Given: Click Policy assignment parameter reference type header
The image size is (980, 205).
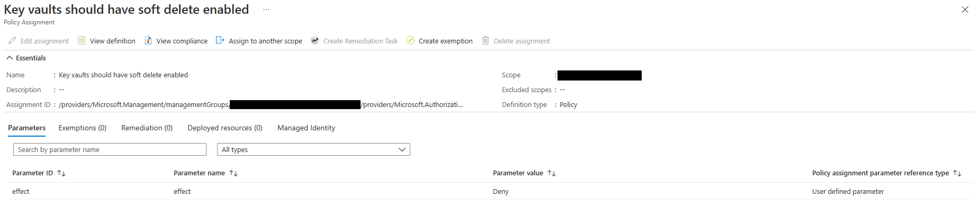Looking at the screenshot, I should [880, 173].
